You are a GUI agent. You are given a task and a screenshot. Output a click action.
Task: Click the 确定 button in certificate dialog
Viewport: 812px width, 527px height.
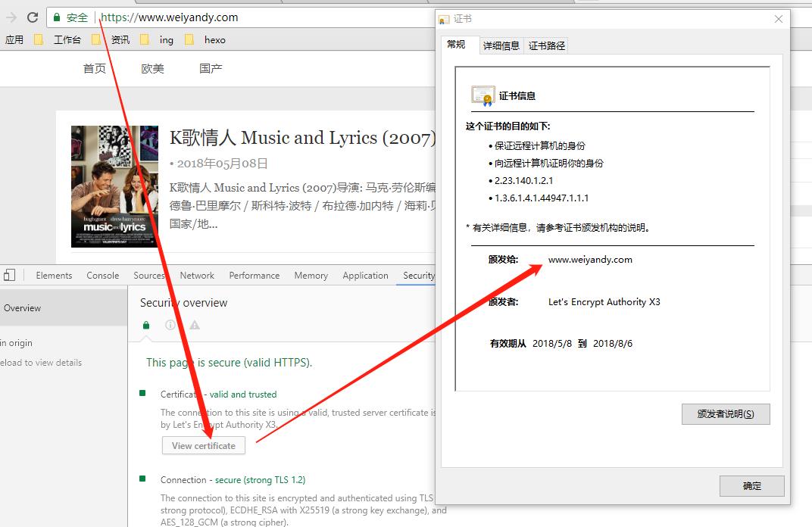coord(751,486)
